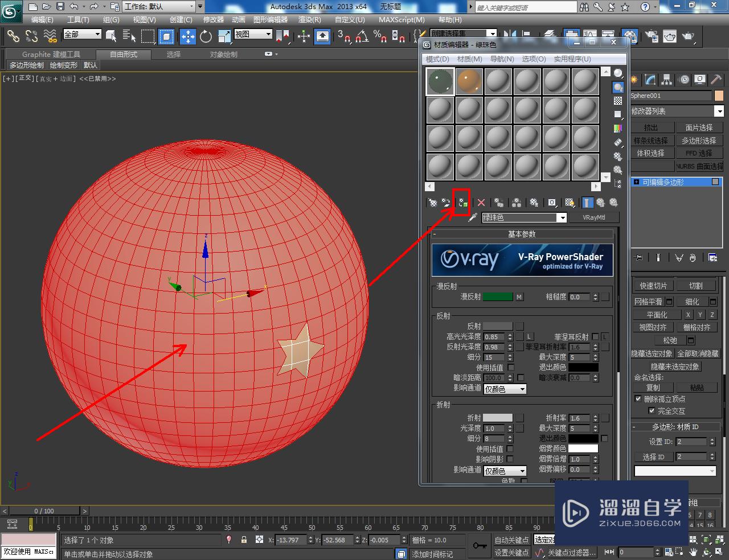Image resolution: width=729 pixels, height=560 pixels.
Task: Activate the Select and Move tool
Action: (x=188, y=36)
